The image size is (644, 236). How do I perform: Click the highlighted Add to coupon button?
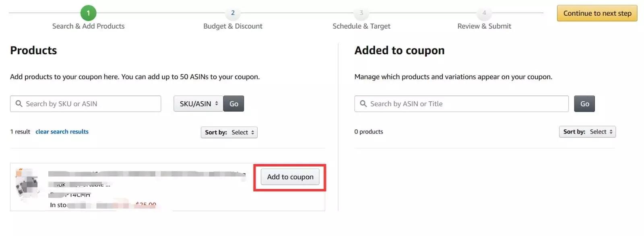tap(290, 177)
